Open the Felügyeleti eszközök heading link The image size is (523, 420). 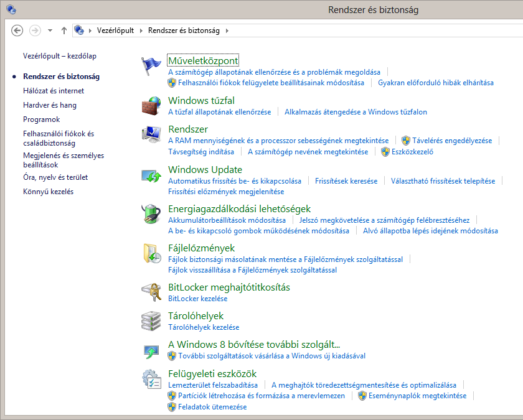point(212,374)
